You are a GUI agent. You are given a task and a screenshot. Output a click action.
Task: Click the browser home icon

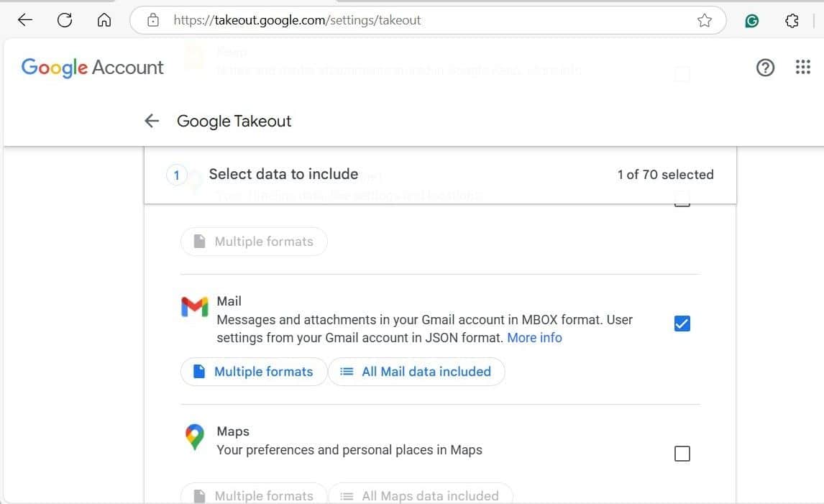(x=104, y=20)
